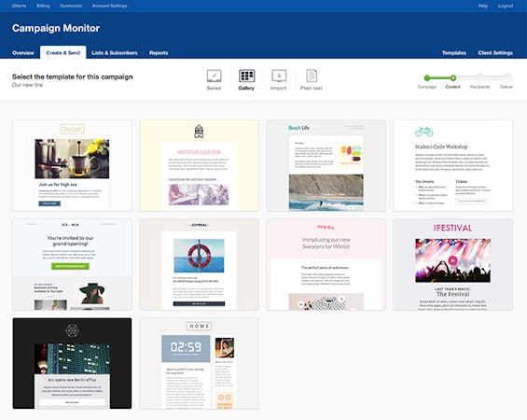Open the Reports tab

point(159,53)
